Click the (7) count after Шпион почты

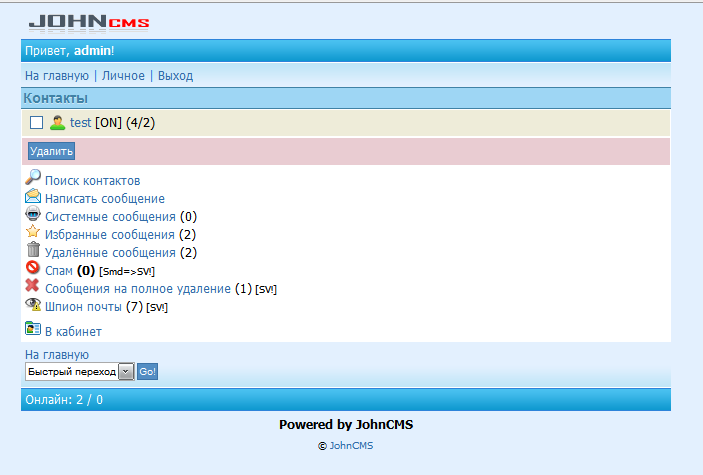click(x=135, y=307)
